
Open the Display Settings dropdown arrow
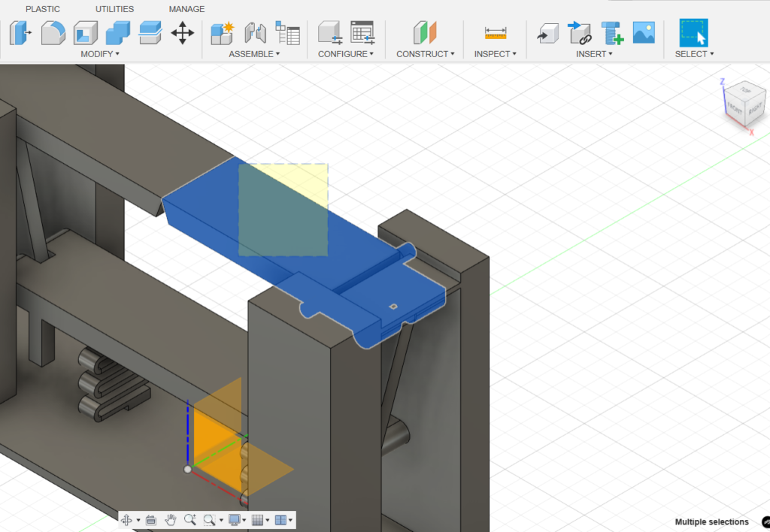pyautogui.click(x=244, y=520)
